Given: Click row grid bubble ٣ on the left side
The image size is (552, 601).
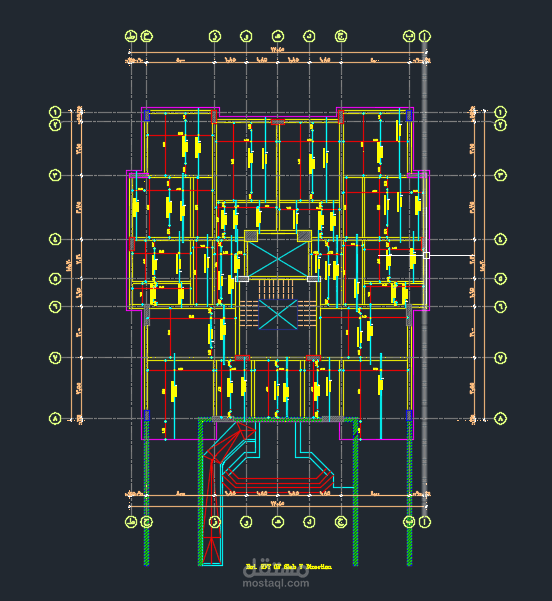Looking at the screenshot, I should pos(55,176).
